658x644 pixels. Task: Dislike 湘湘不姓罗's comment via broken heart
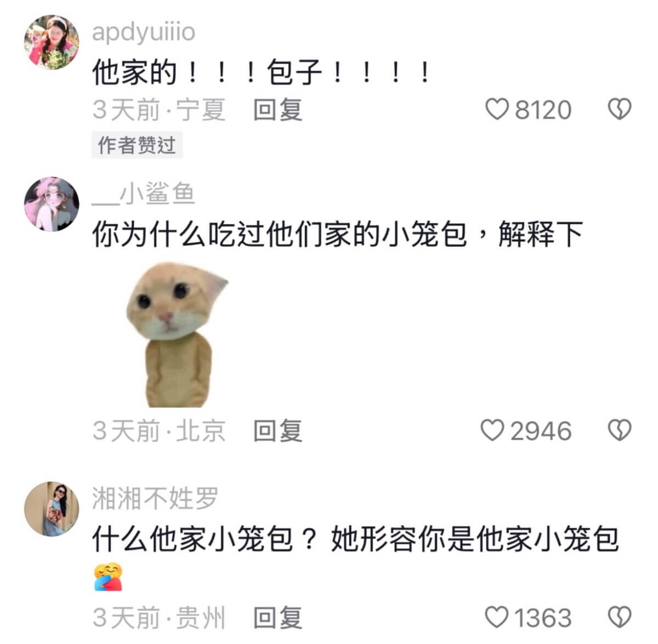point(620,618)
